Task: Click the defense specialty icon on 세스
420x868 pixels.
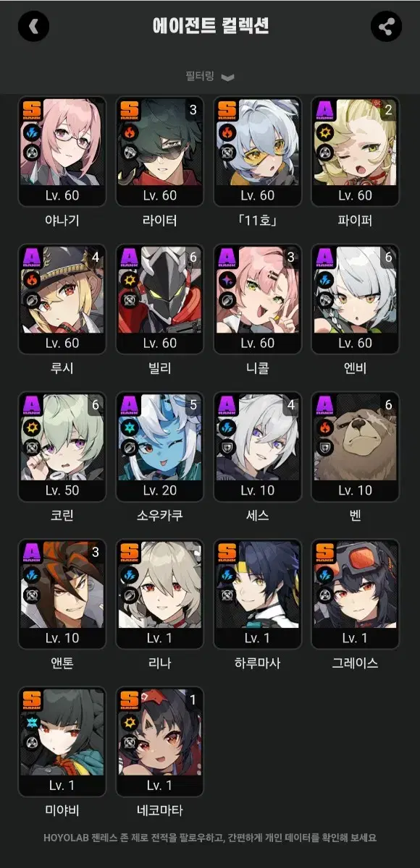Action: click(x=227, y=448)
